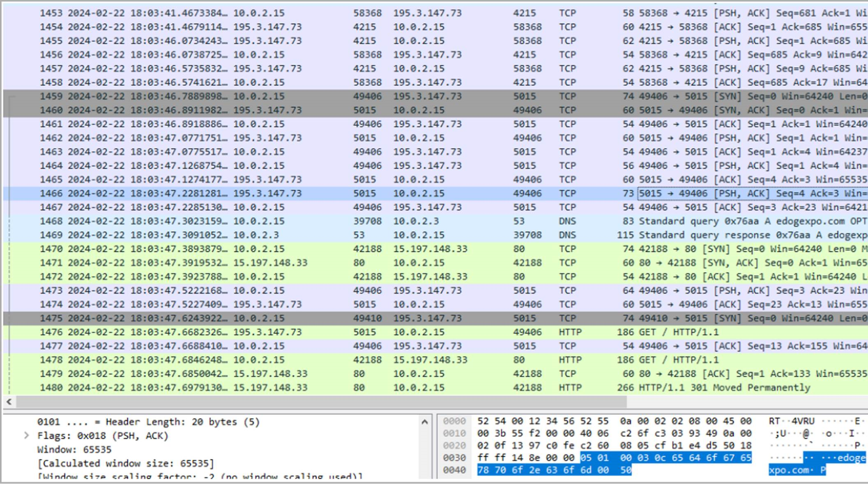The image size is (868, 484).
Task: Select packet 1473 row
Action: click(435, 291)
